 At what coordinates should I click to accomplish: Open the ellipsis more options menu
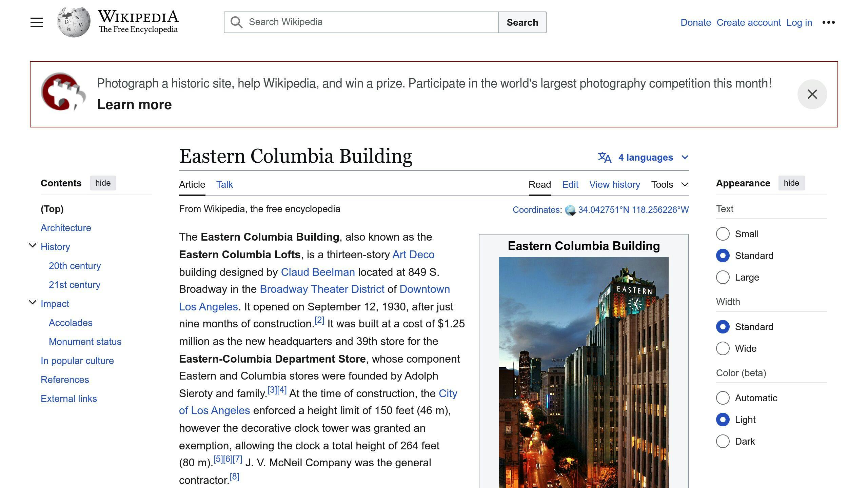829,22
